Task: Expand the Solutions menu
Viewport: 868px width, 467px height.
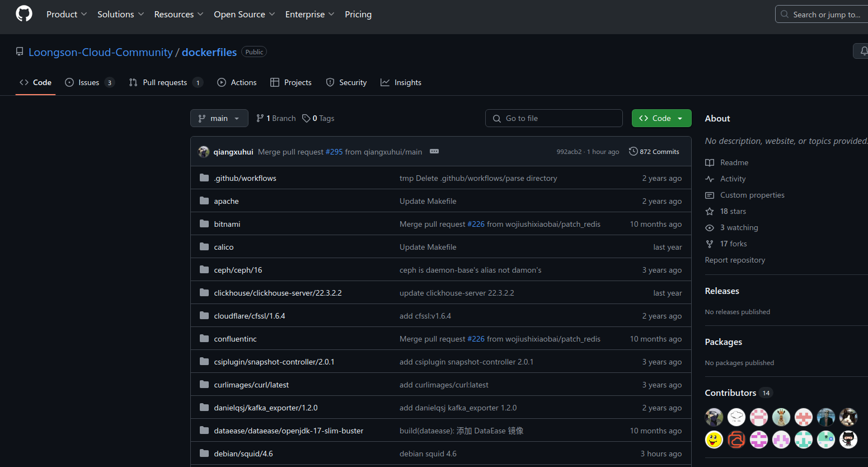Action: tap(121, 14)
